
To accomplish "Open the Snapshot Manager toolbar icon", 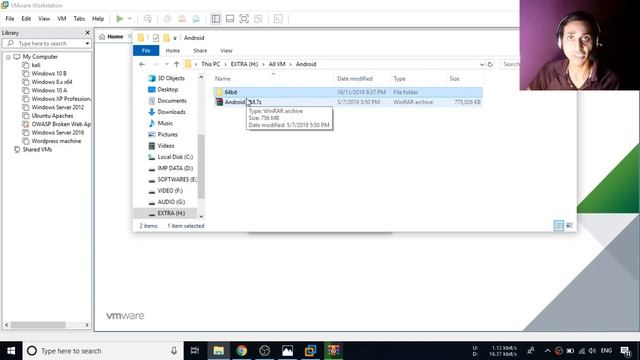I will pyautogui.click(x=196, y=19).
